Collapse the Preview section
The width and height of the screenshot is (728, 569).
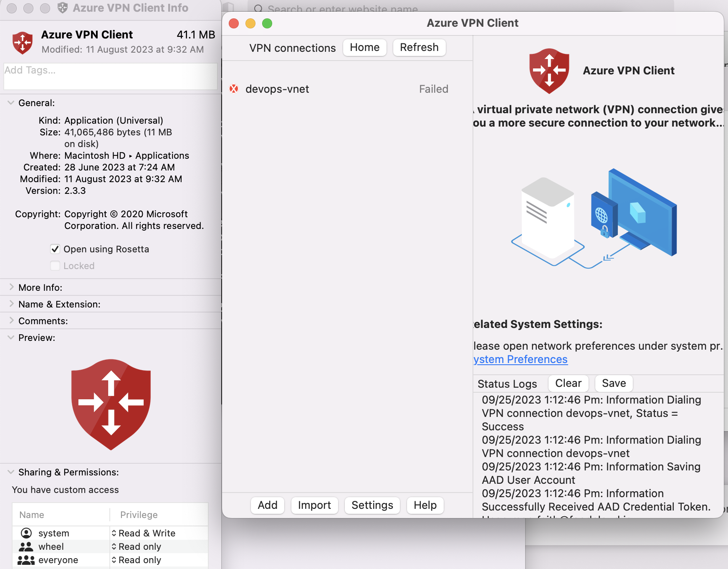[x=11, y=338]
